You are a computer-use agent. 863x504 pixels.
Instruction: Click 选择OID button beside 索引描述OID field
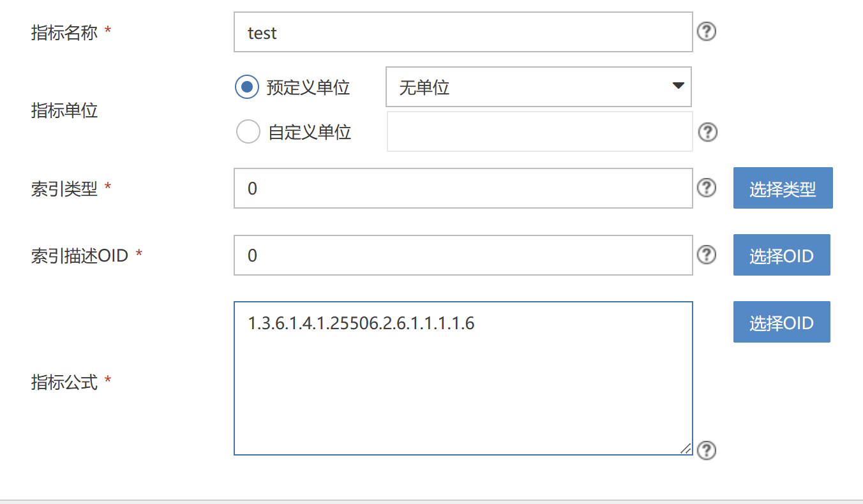point(781,255)
